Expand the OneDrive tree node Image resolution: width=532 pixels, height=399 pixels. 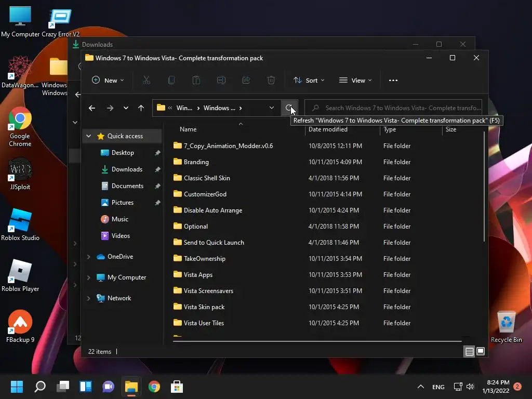click(88, 257)
